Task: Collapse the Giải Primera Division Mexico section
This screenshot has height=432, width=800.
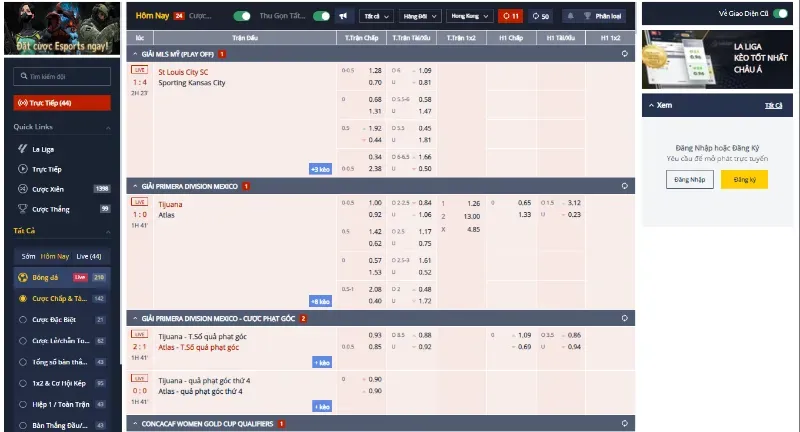Action: [x=135, y=186]
